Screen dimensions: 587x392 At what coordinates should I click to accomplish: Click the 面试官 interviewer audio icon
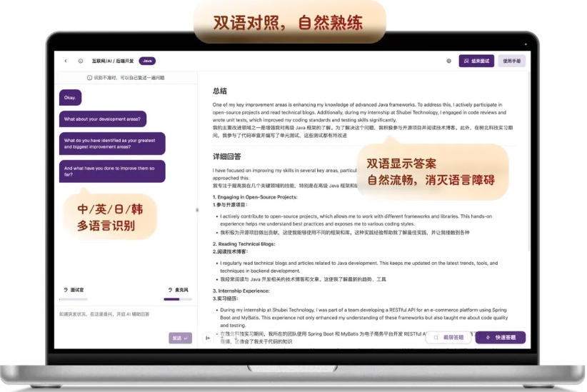tap(66, 290)
